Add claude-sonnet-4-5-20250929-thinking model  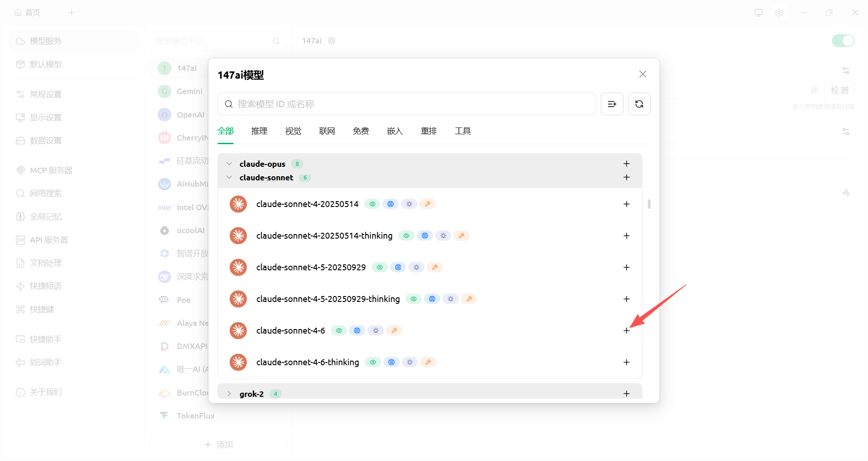(627, 299)
